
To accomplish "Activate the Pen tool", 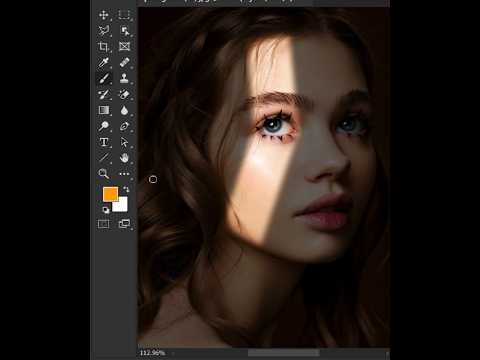I will [x=124, y=126].
